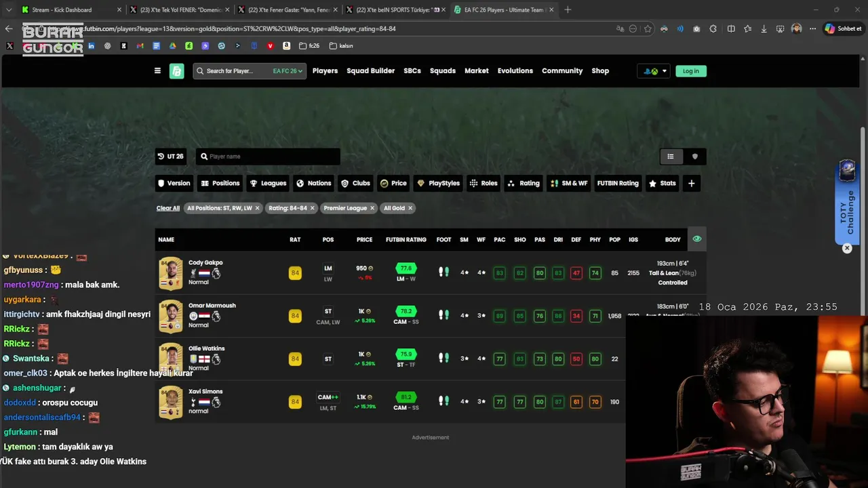The height and width of the screenshot is (488, 868).
Task: Sort table by PRICE column
Action: pos(365,240)
